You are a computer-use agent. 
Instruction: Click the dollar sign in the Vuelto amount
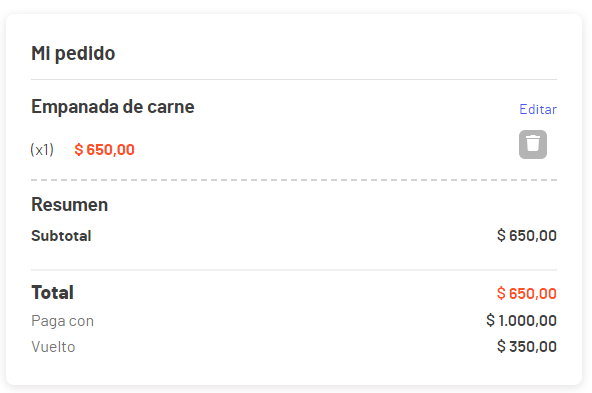point(501,346)
